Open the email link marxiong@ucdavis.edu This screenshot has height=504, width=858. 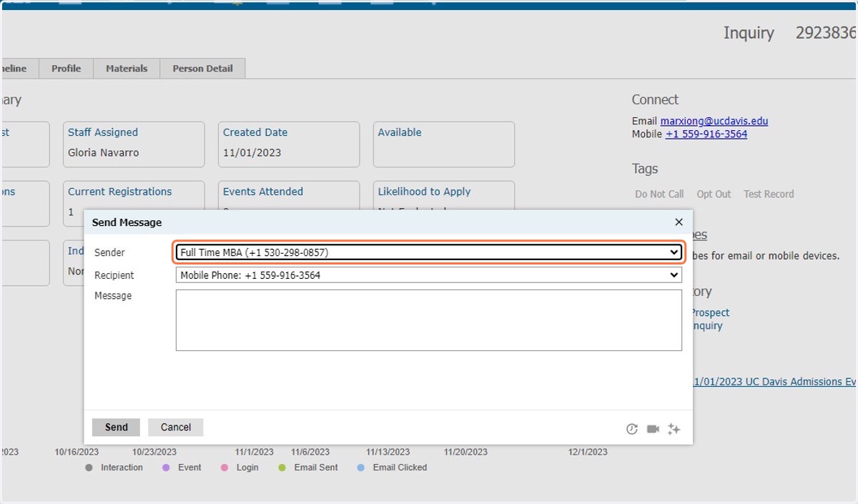714,121
